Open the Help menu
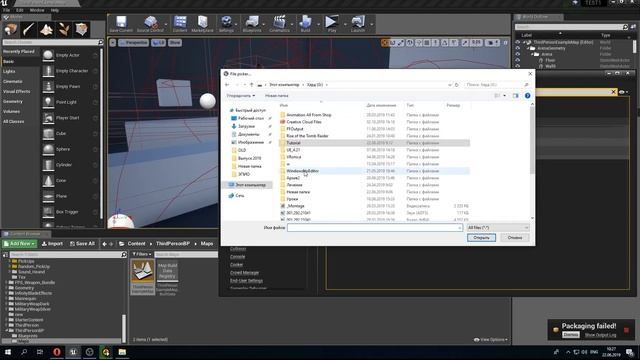 pos(55,10)
